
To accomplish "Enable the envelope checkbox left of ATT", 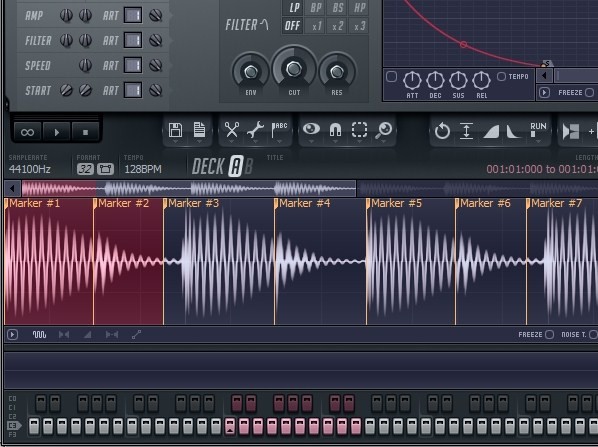I will click(x=392, y=77).
